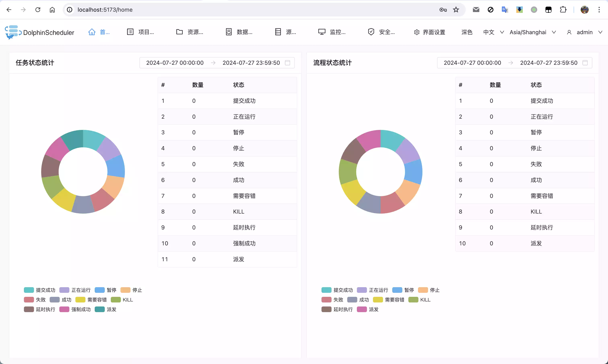Click the project list icon in navbar
608x364 pixels.
130,32
